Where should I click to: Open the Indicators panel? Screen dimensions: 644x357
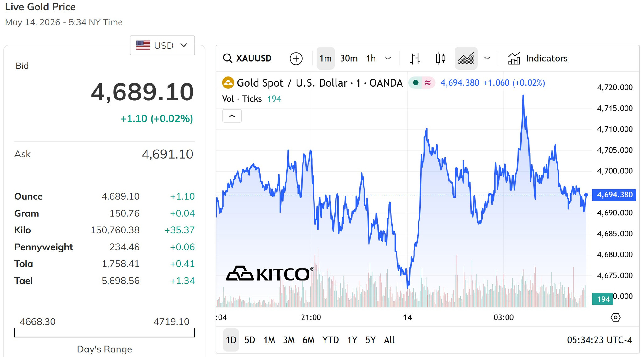coord(538,59)
